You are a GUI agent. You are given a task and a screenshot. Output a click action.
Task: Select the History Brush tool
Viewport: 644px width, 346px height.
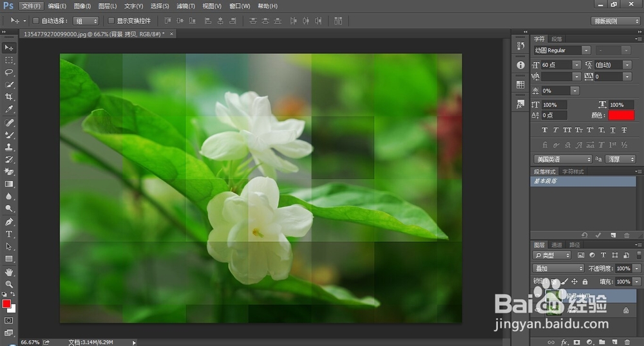pos(8,159)
